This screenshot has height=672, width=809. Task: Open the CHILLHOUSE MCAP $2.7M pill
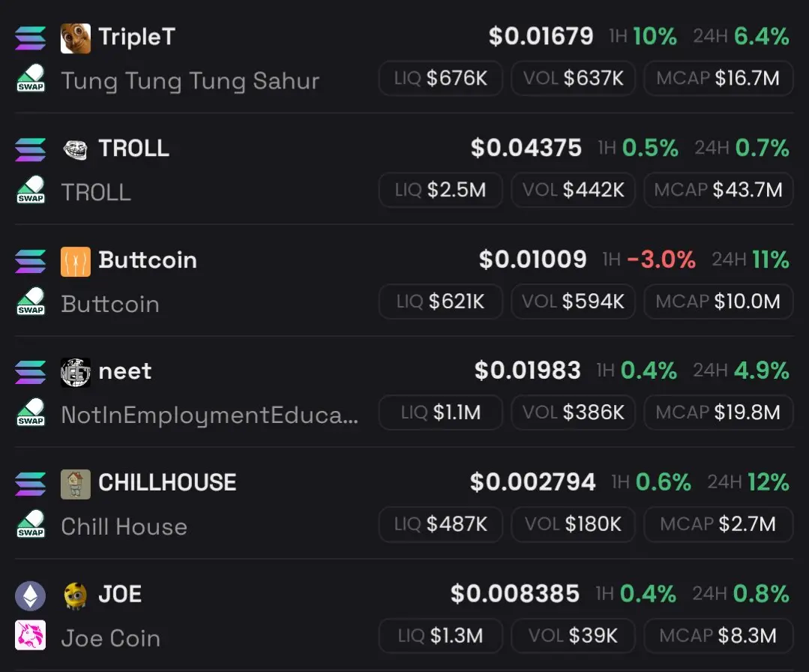(x=718, y=524)
